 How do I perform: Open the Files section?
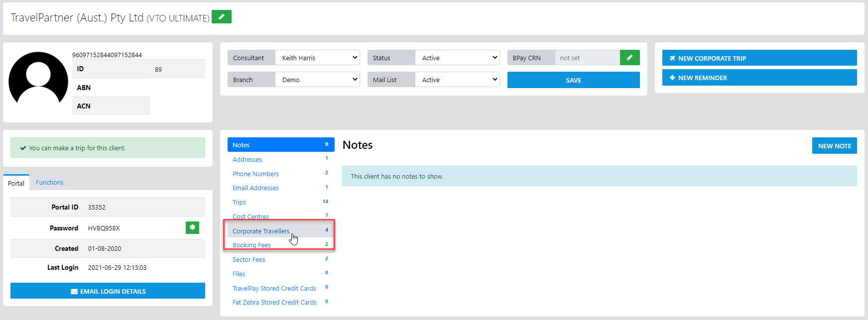click(x=281, y=274)
